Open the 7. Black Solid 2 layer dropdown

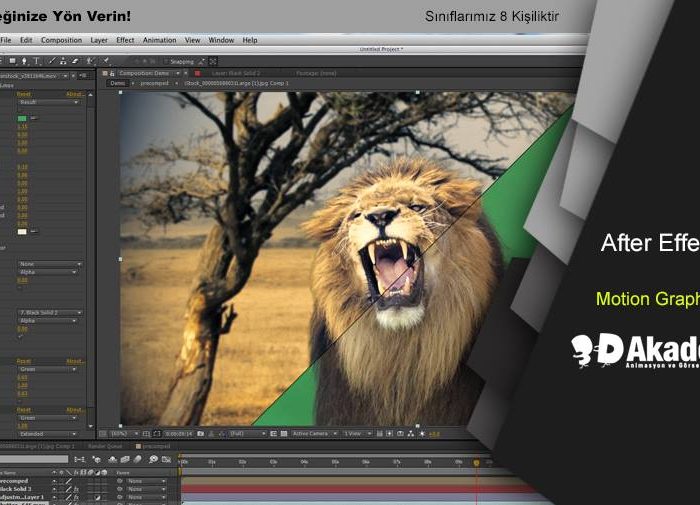click(50, 313)
